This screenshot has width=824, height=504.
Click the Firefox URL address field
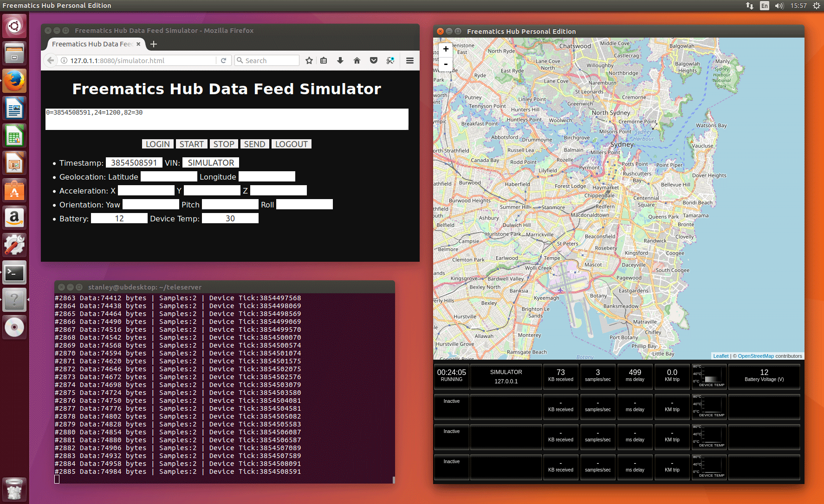[142, 60]
